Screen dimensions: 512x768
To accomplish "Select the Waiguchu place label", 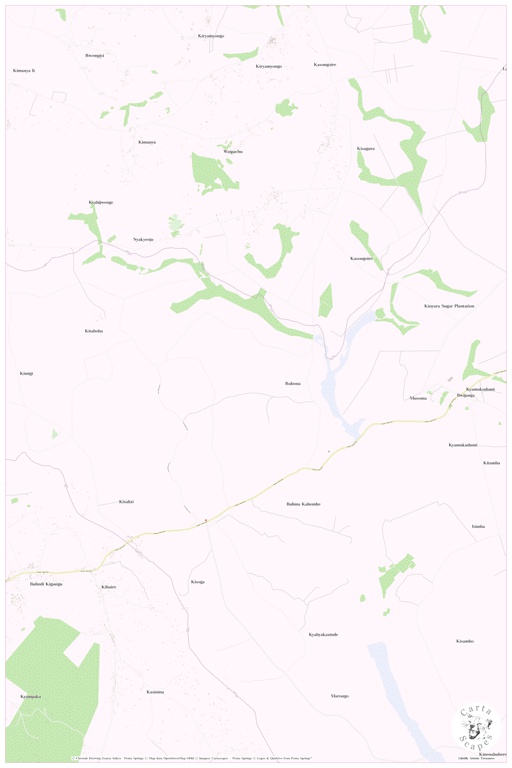I will pos(233,152).
